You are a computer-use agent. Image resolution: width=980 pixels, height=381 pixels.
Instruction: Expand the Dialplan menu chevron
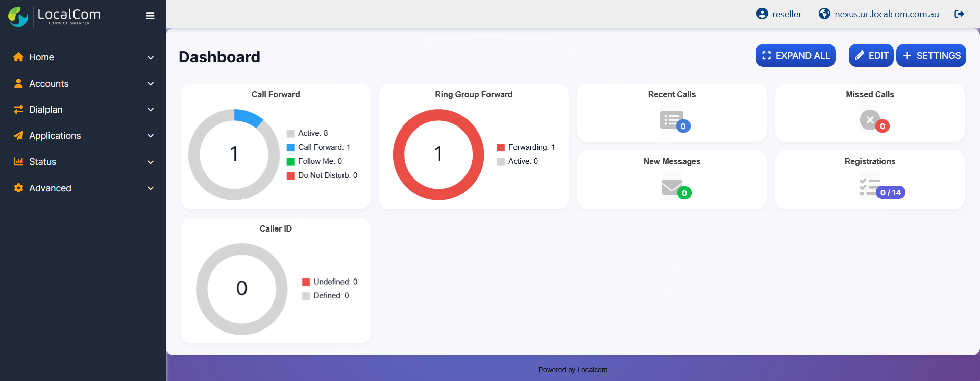[151, 110]
